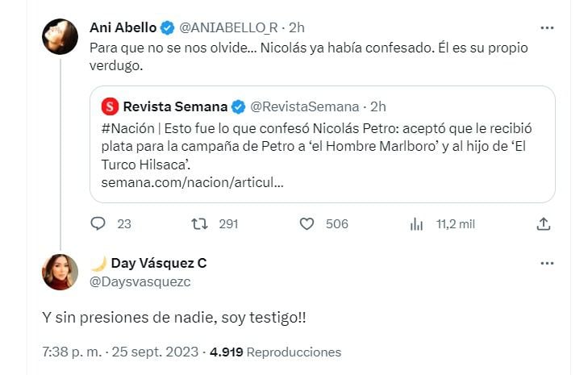The image size is (588, 375).
Task: Open the semana.com article link
Action: pyautogui.click(x=192, y=183)
